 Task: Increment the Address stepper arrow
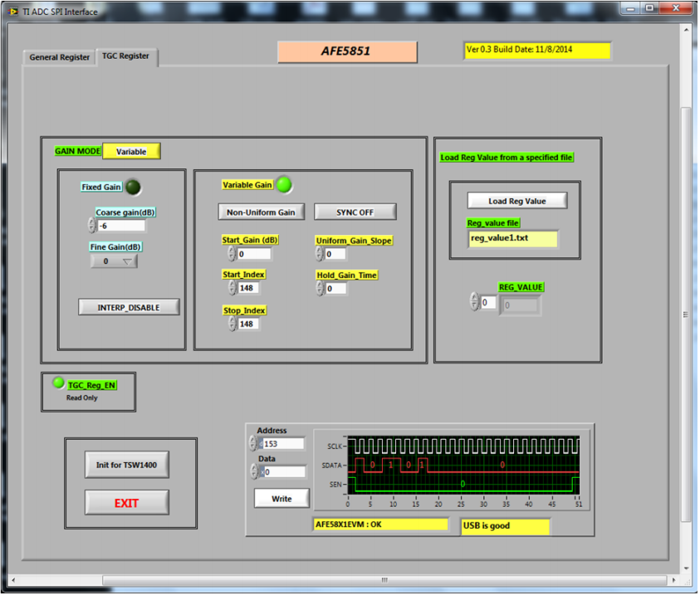coord(252,440)
